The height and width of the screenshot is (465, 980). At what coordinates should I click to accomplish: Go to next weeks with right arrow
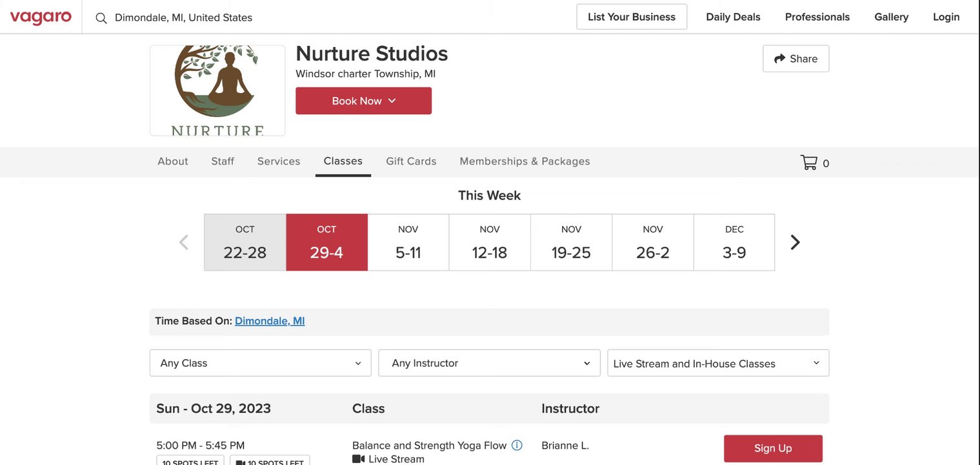795,242
